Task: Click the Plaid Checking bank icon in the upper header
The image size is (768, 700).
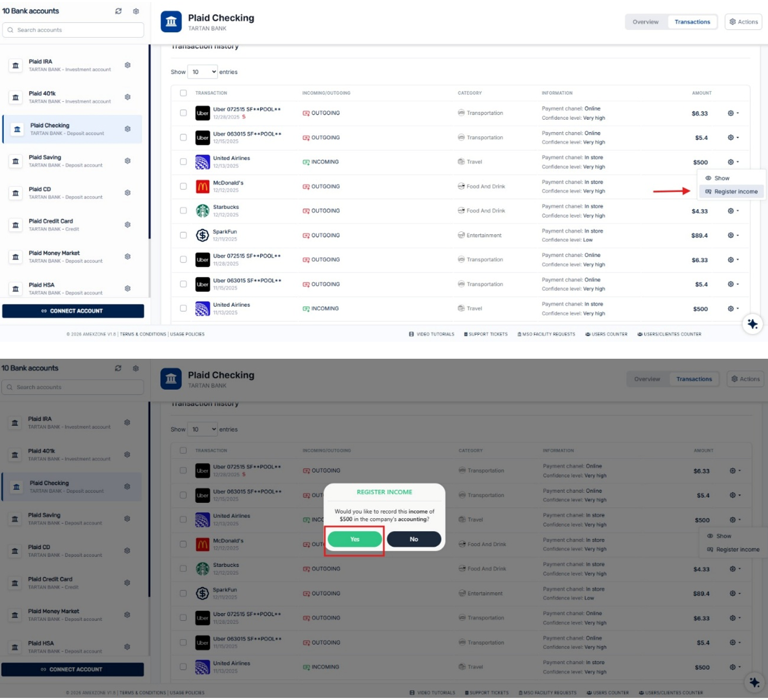Action: pos(171,22)
